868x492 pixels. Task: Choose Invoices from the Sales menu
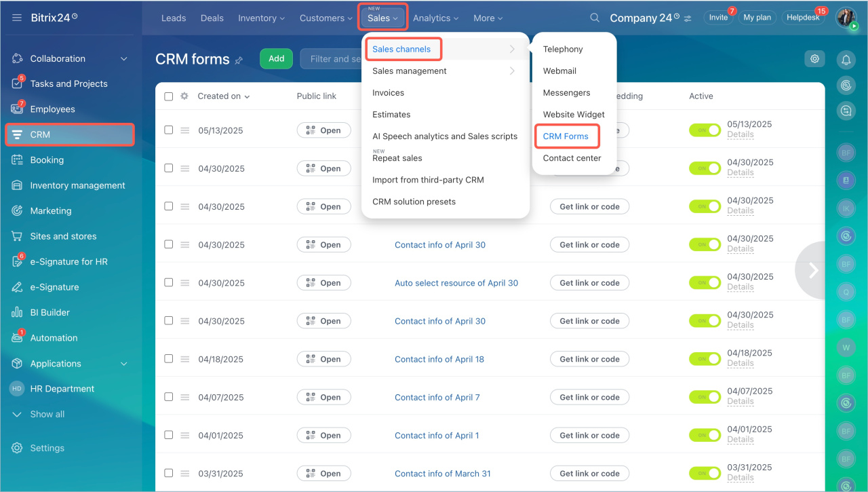tap(388, 93)
